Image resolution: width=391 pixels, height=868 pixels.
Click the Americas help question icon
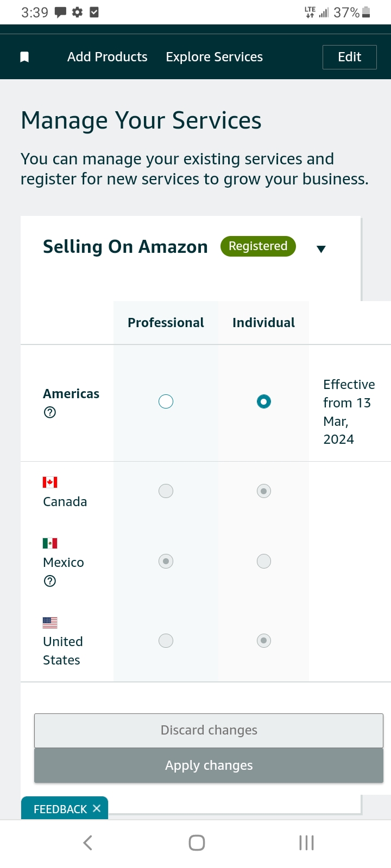click(x=50, y=412)
